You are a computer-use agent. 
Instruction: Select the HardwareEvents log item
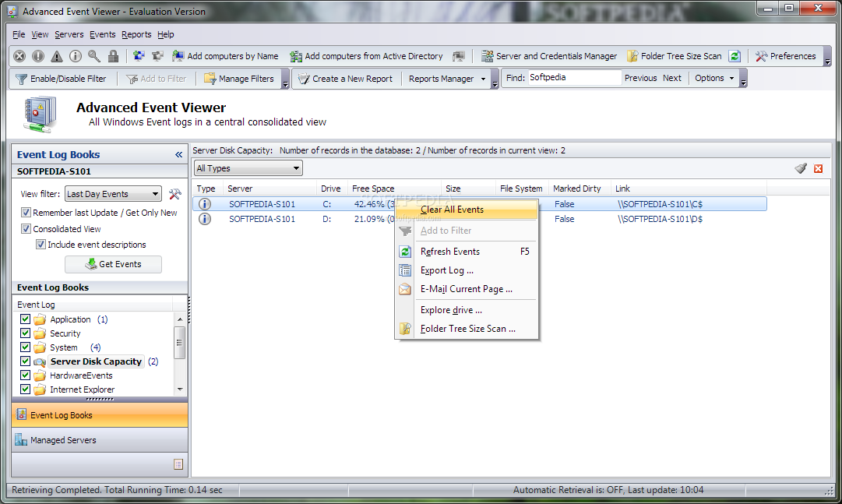point(81,375)
